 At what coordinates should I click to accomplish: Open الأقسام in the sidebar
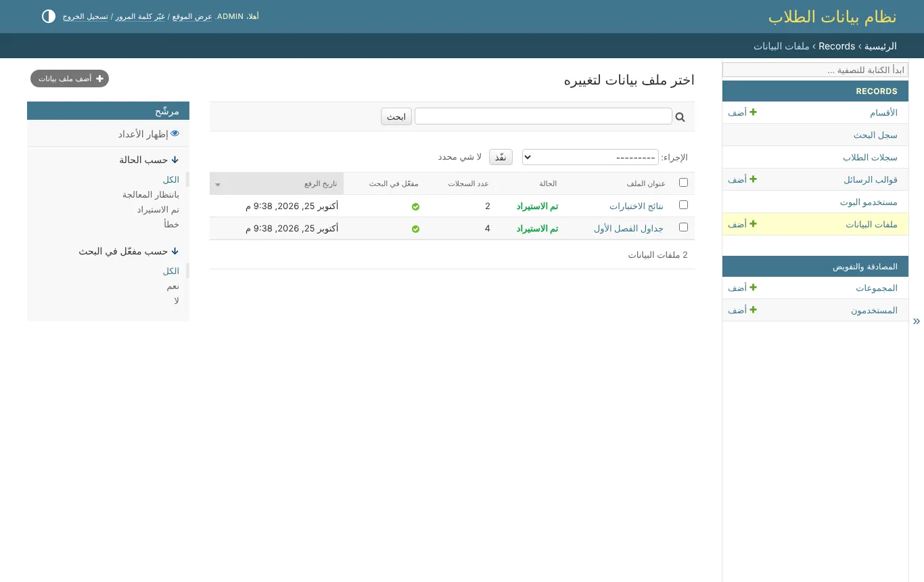point(883,112)
